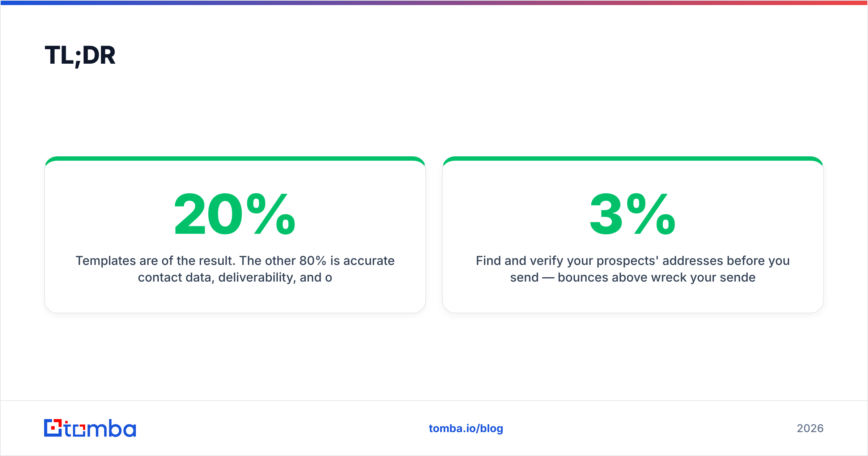Click the tomba logo icon
Image resolution: width=868 pixels, height=456 pixels.
[53, 428]
